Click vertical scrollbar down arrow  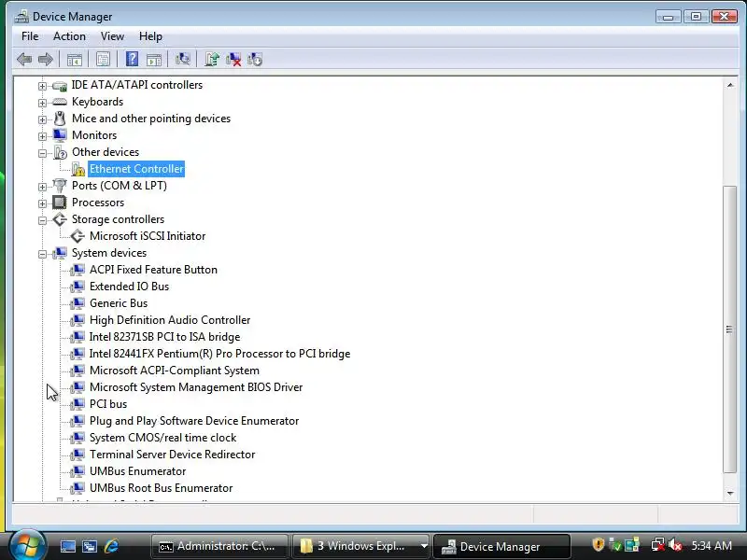730,494
